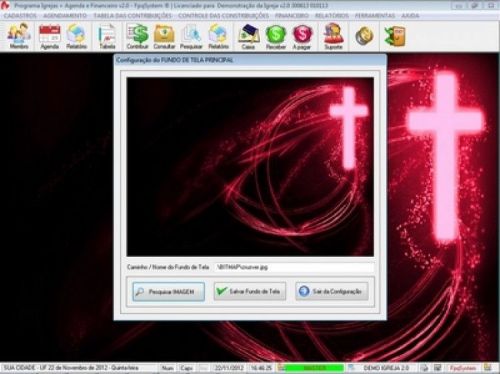Image resolution: width=500 pixels, height=374 pixels.
Task: Click the exit door toolbar icon
Action: (395, 36)
